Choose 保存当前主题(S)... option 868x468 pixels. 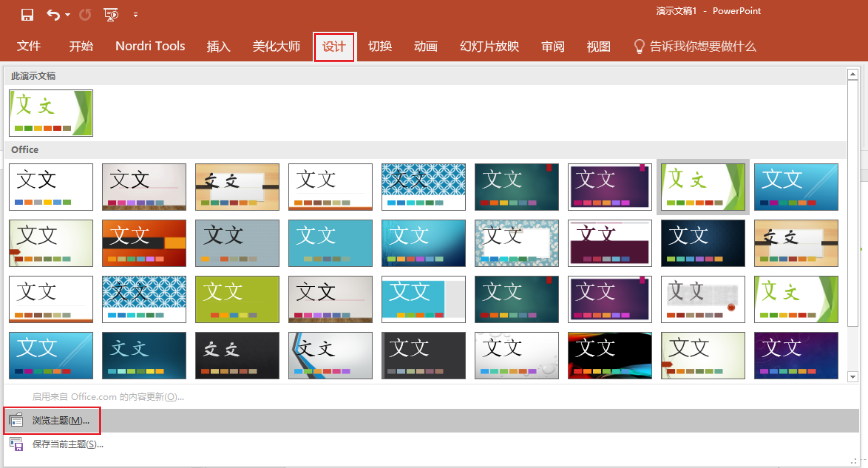[67, 444]
